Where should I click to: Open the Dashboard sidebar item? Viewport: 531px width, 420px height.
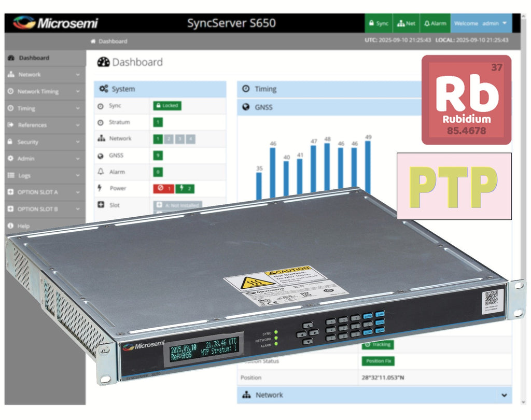pos(45,58)
